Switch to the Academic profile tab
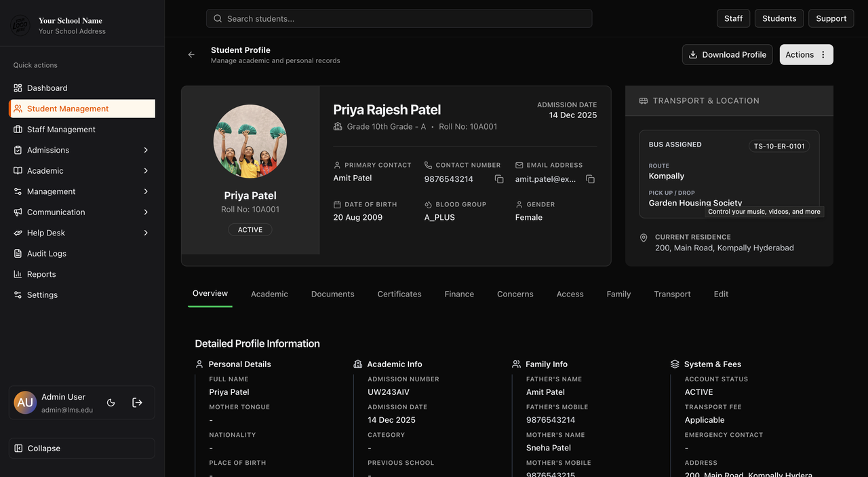Screen dimensions: 868x477 269,294
